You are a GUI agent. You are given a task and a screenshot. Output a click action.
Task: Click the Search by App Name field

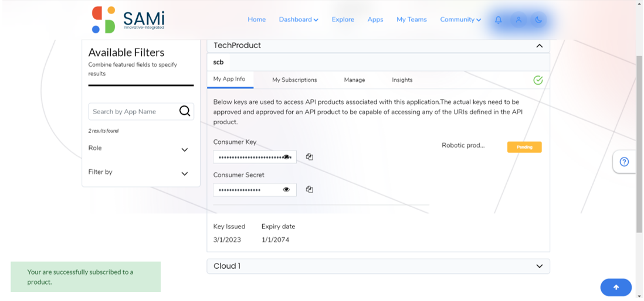click(x=134, y=111)
